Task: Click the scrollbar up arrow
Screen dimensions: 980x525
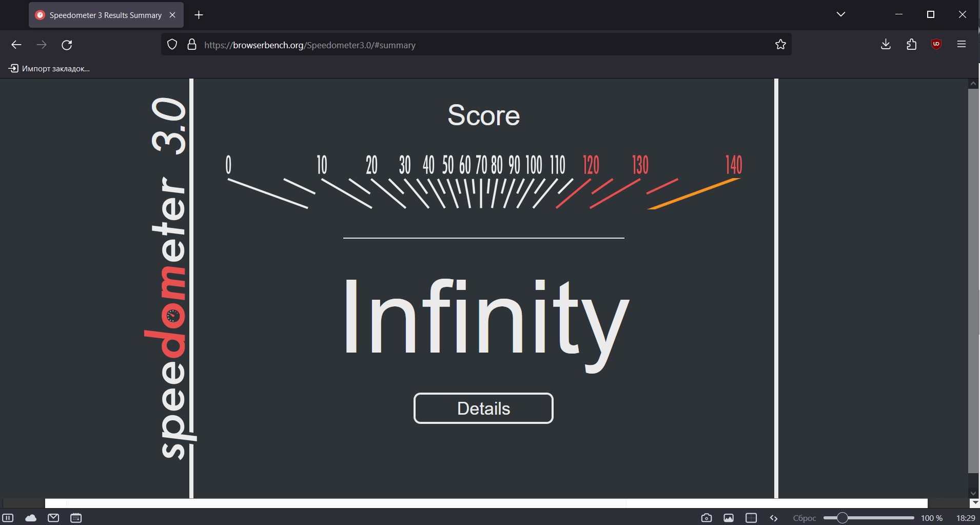Action: coord(973,83)
